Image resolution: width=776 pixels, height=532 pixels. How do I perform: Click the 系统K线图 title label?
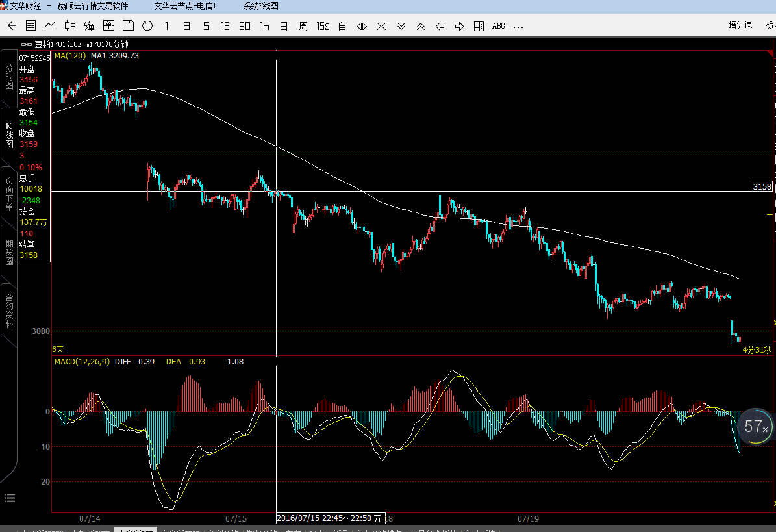261,6
